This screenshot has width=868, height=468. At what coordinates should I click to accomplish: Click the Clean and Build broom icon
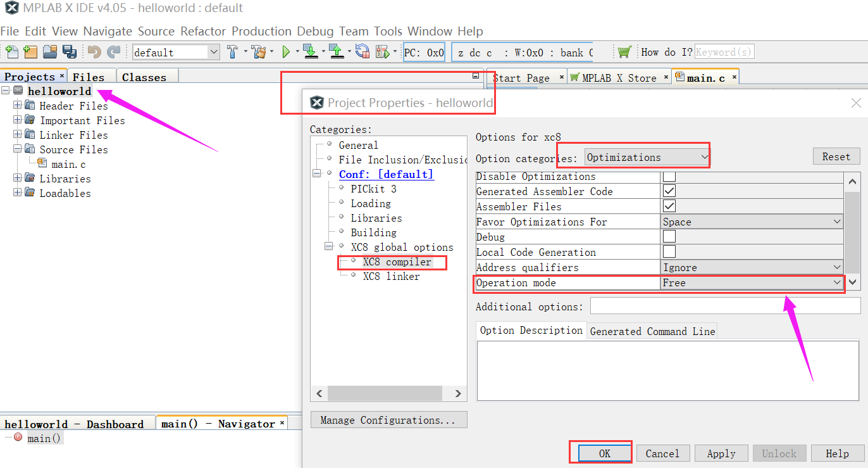pyautogui.click(x=259, y=52)
